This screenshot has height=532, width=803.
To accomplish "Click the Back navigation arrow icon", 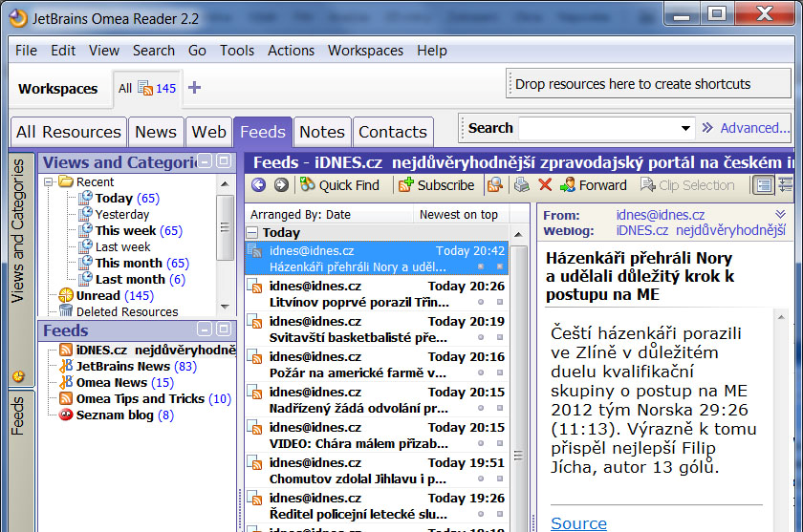I will 259,184.
